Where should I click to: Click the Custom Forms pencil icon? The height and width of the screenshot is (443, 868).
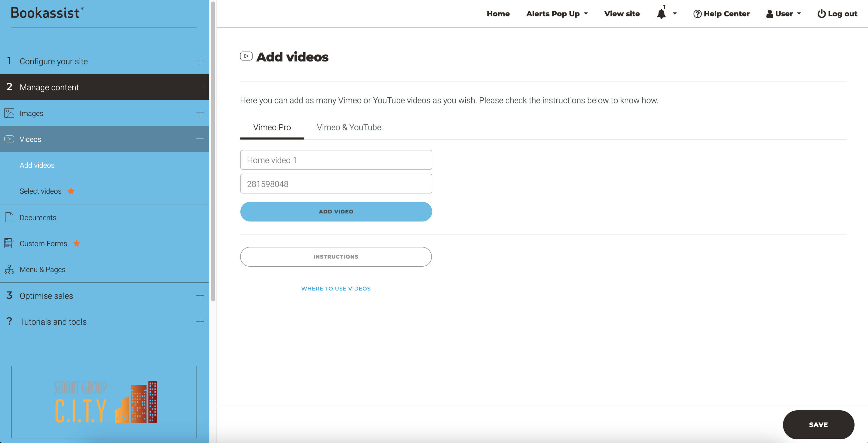coord(9,243)
